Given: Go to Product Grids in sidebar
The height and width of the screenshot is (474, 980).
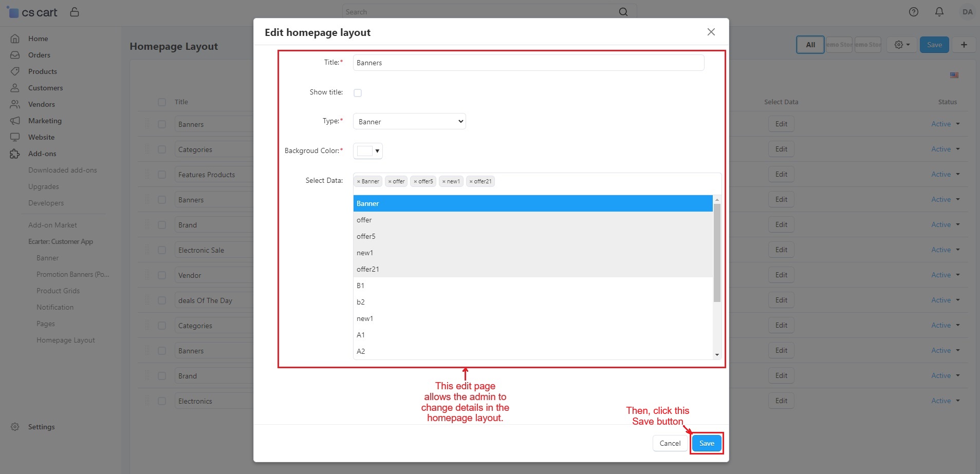Looking at the screenshot, I should [58, 291].
